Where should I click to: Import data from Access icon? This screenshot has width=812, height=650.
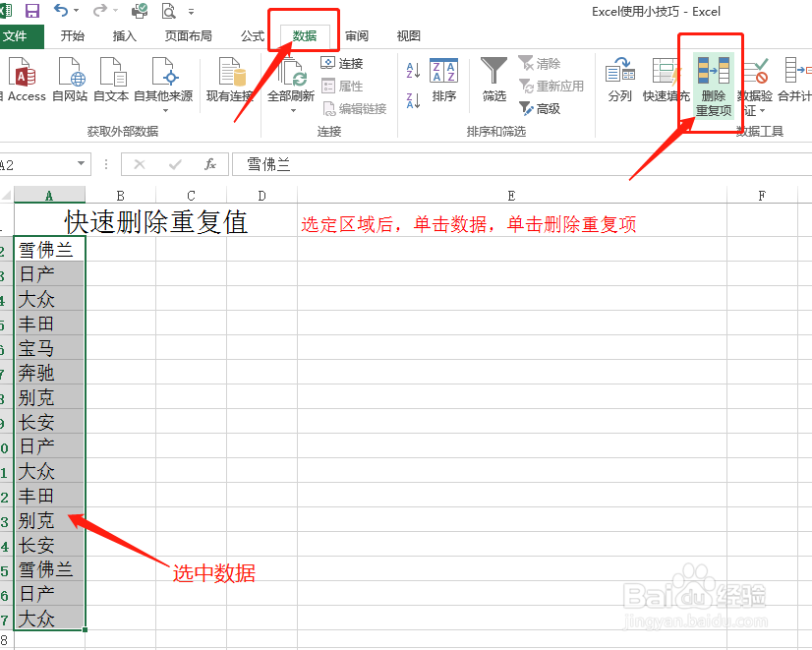point(23,79)
